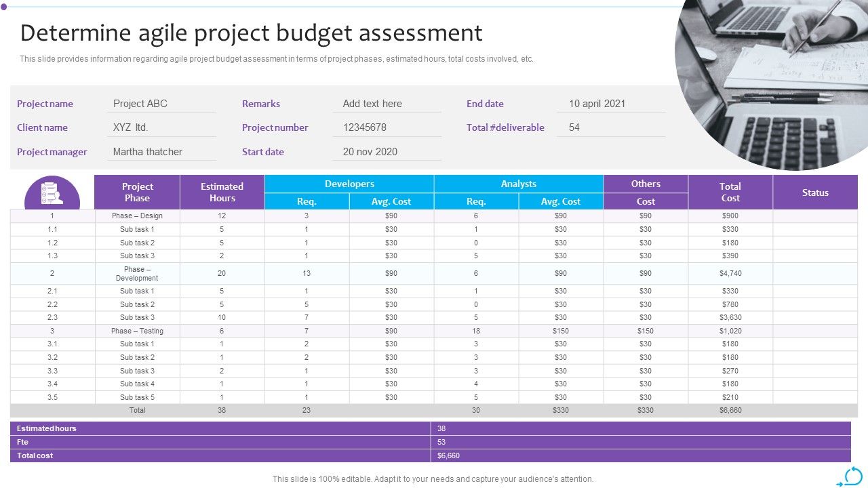This screenshot has height=488, width=868.
Task: Select the 'Project number' label
Action: pos(275,127)
